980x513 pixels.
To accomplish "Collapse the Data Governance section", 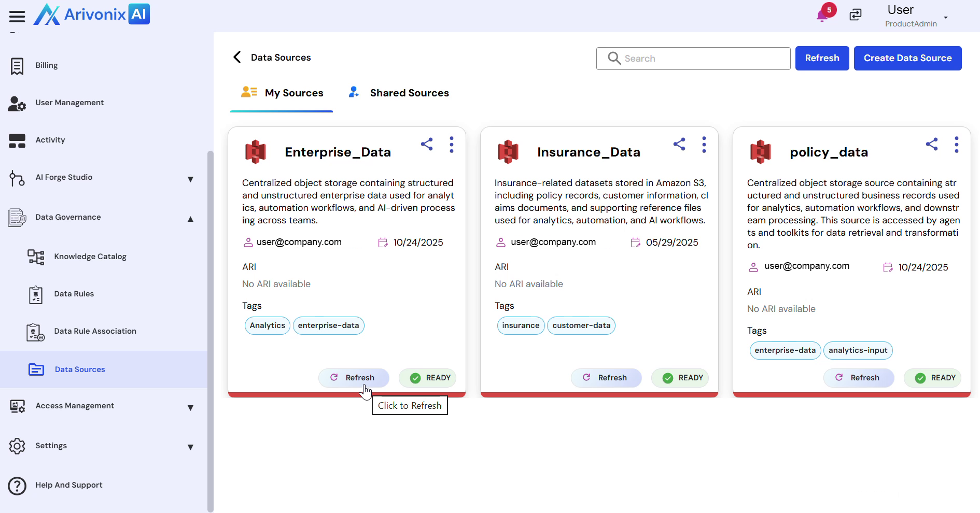I will coord(190,219).
